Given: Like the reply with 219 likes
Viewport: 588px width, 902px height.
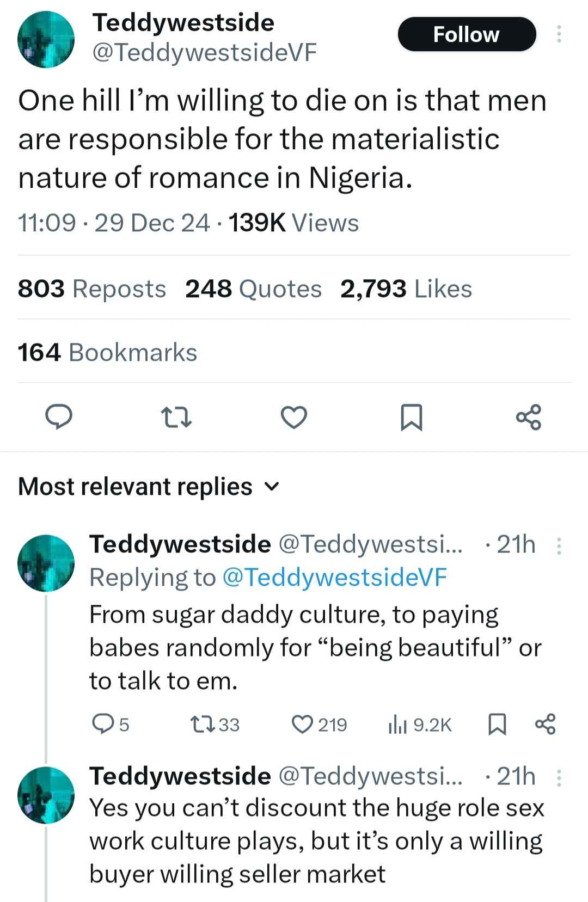Looking at the screenshot, I should (319, 725).
